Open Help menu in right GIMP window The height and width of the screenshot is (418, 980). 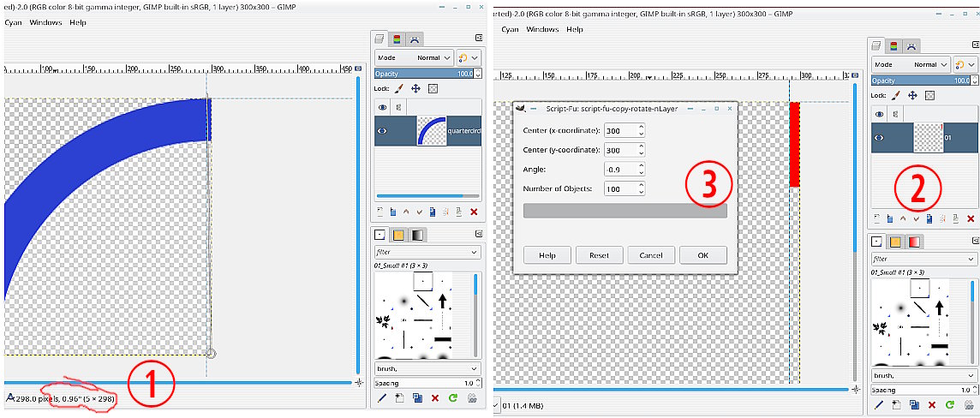(574, 29)
